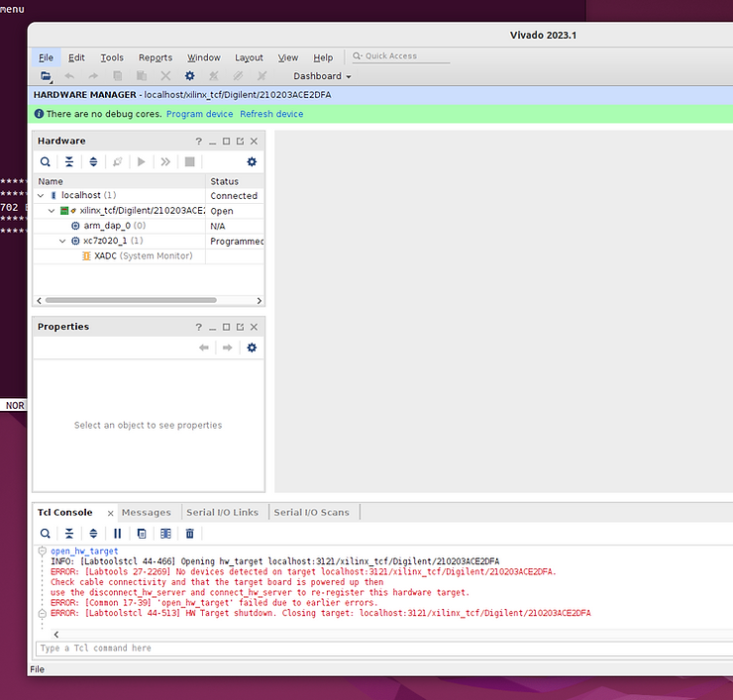Close the Tcl Console tab
The height and width of the screenshot is (700, 733).
[110, 513]
